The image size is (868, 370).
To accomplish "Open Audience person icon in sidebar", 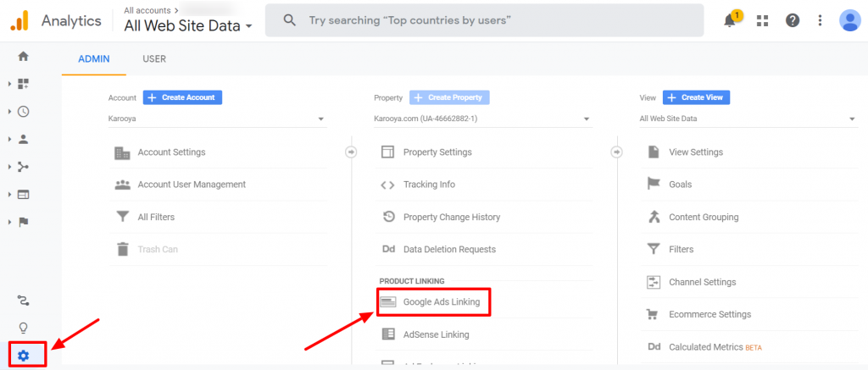I will pyautogui.click(x=23, y=140).
